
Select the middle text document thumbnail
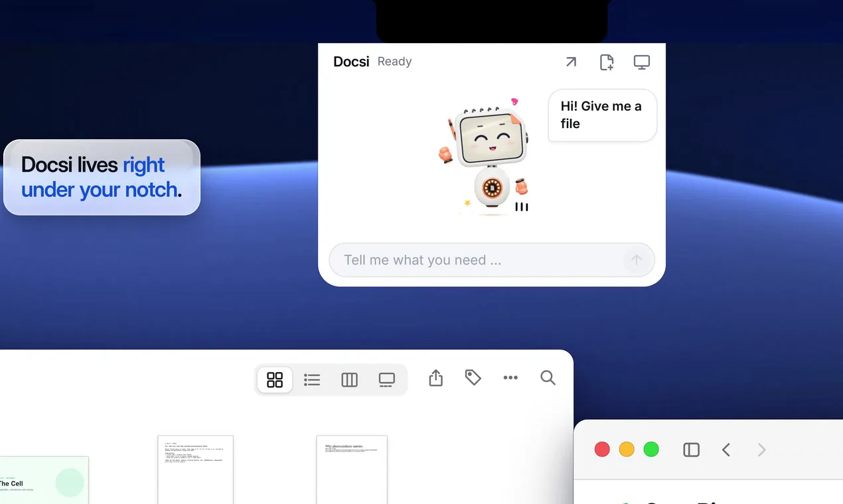pyautogui.click(x=195, y=470)
